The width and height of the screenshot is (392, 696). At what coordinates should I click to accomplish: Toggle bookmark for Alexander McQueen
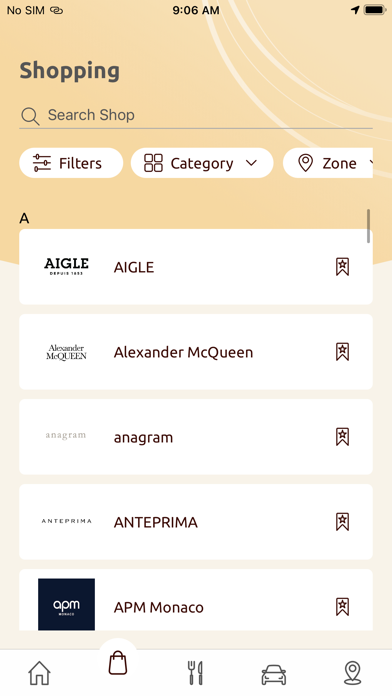click(x=342, y=352)
